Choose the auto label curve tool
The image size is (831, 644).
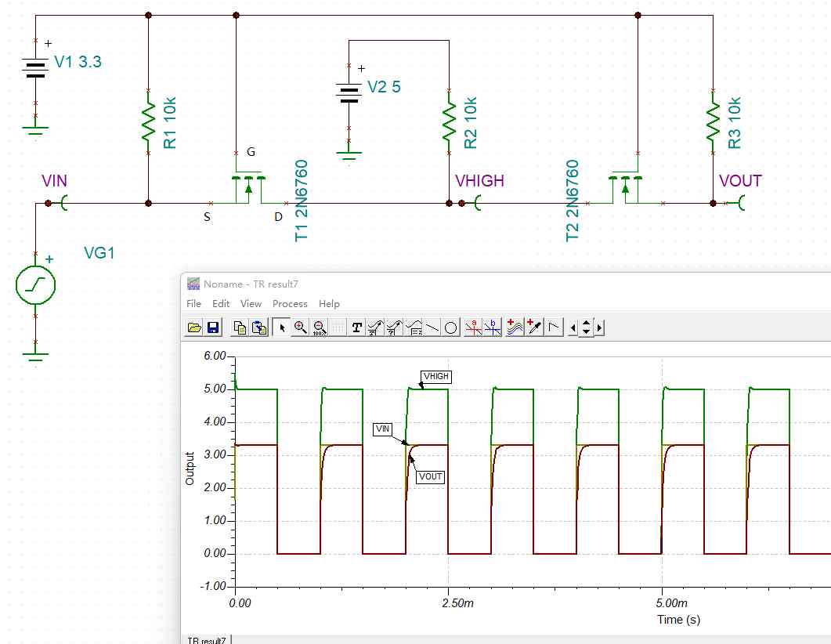click(x=375, y=327)
